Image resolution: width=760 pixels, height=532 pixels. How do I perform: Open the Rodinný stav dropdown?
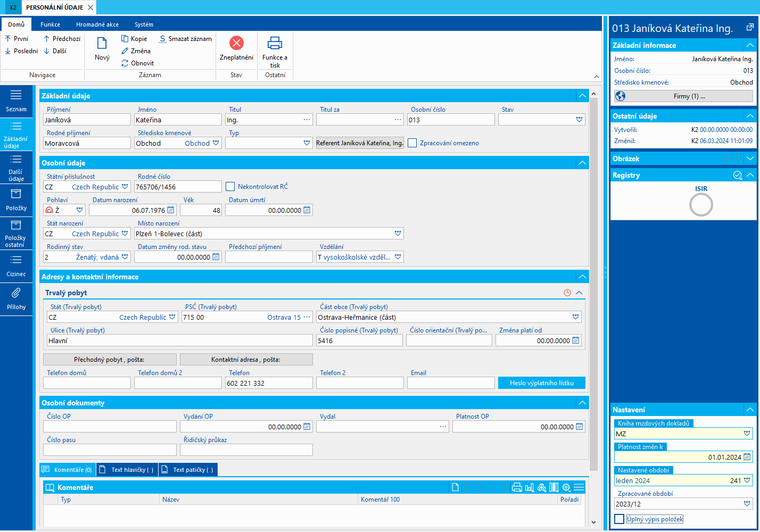[125, 257]
